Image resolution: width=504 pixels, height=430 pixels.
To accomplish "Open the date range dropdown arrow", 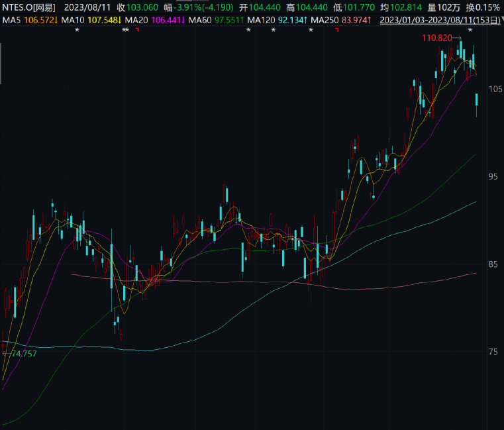I will [x=501, y=21].
